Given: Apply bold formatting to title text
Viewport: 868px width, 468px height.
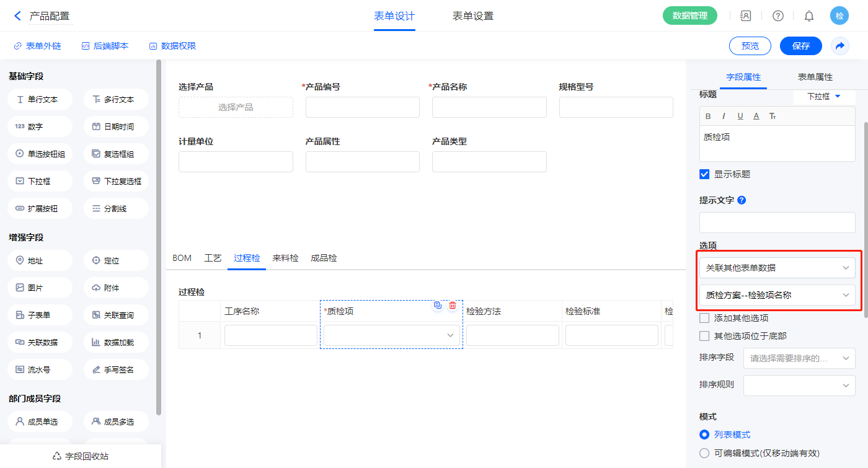Looking at the screenshot, I should click(x=708, y=117).
